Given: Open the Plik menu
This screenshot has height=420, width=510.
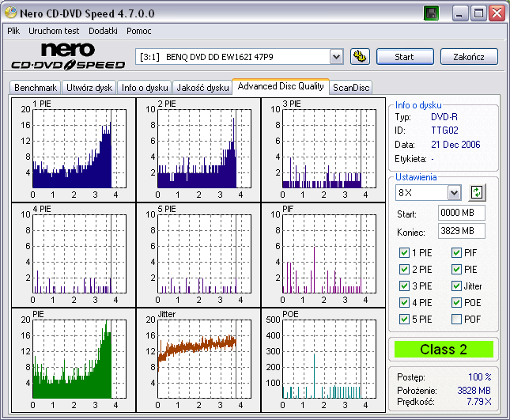Looking at the screenshot, I should [13, 31].
